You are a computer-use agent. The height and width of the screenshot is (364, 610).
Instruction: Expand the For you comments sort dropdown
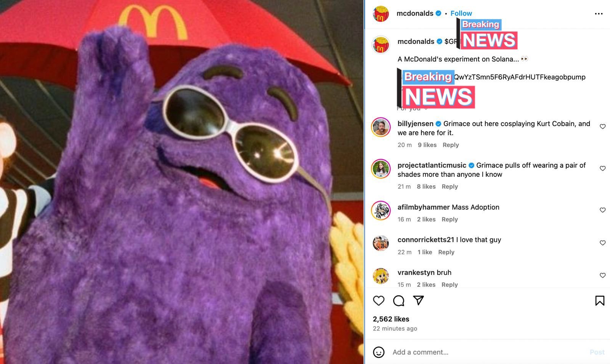click(x=412, y=108)
